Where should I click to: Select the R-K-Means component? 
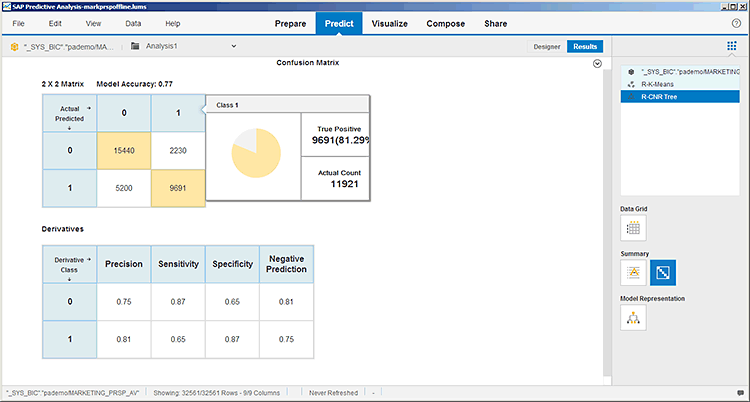680,84
